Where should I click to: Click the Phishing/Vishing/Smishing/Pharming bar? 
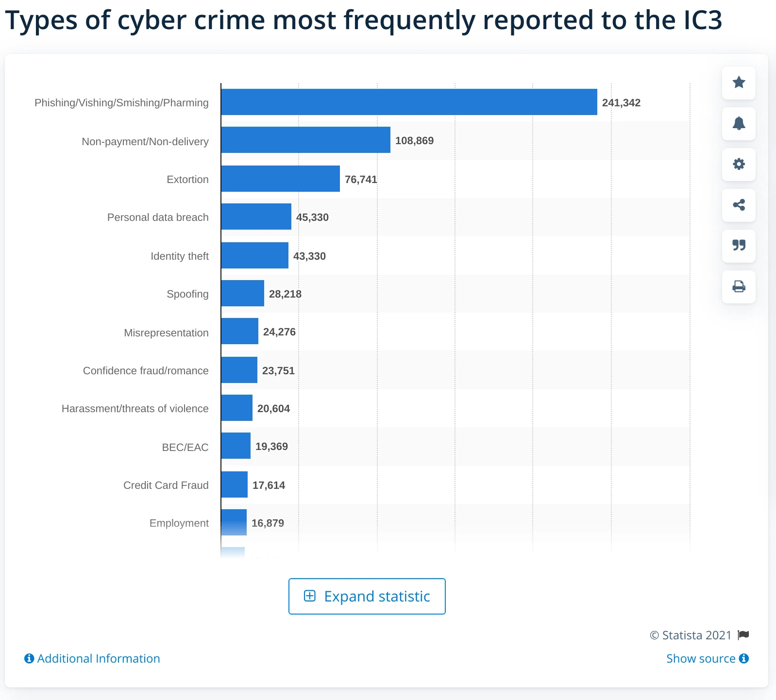(x=409, y=102)
